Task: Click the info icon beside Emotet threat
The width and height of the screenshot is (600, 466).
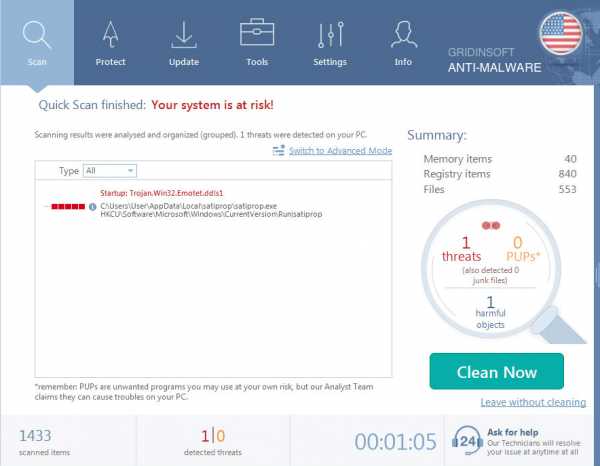Action: click(x=93, y=207)
